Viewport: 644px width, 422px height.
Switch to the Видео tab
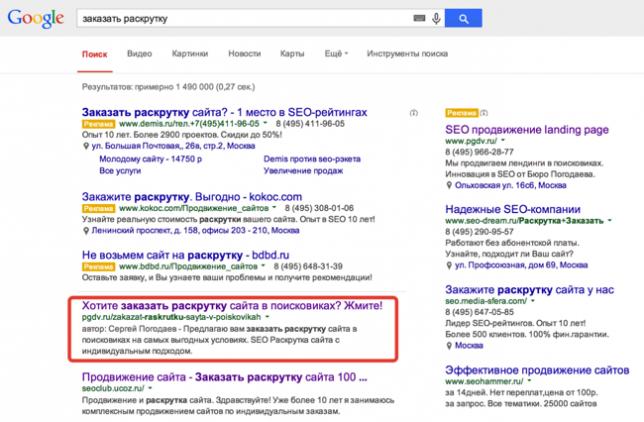click(x=139, y=54)
